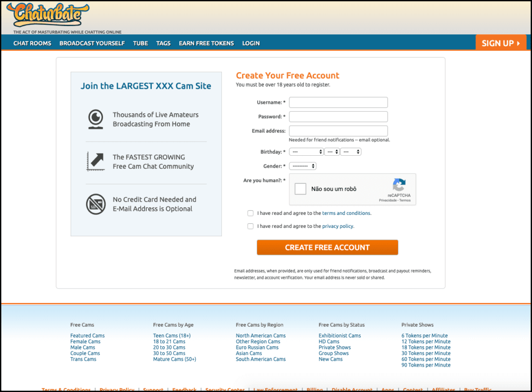Click the 'Create Your Free Account' heading
Image resolution: width=532 pixels, height=392 pixels.
[x=288, y=75]
